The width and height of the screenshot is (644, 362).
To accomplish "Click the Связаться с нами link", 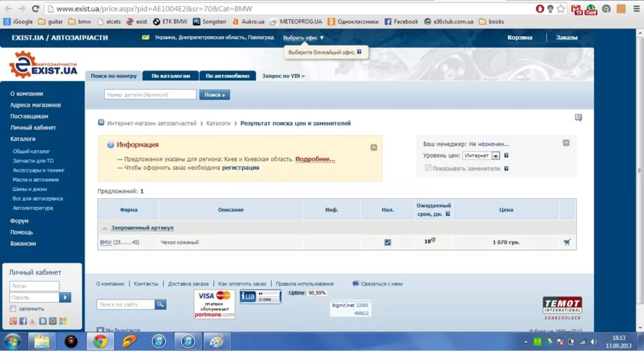I will click(382, 284).
